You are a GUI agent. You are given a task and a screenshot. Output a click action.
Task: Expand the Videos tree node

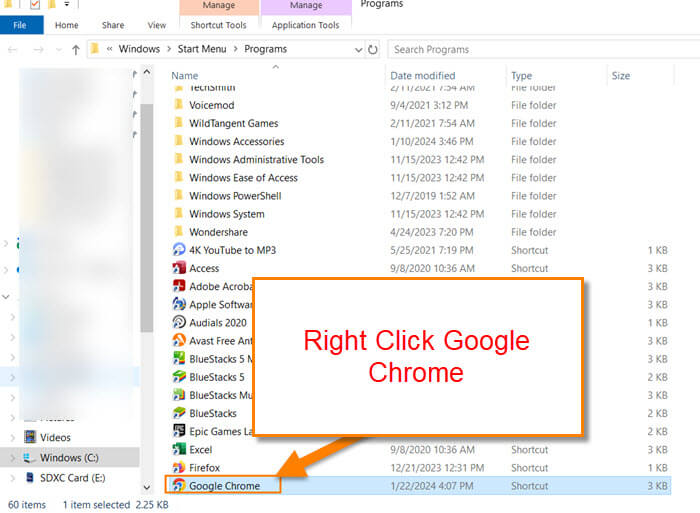(x=12, y=438)
